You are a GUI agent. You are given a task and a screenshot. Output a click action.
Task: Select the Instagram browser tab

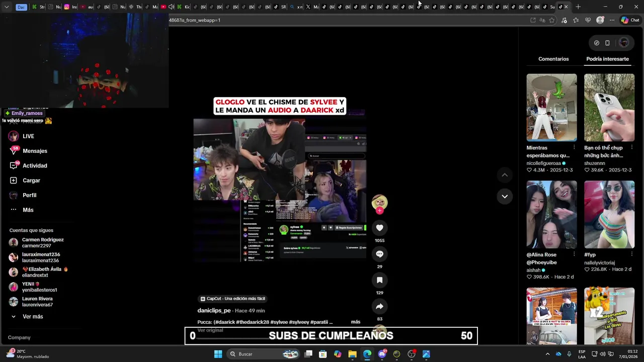(70, 7)
